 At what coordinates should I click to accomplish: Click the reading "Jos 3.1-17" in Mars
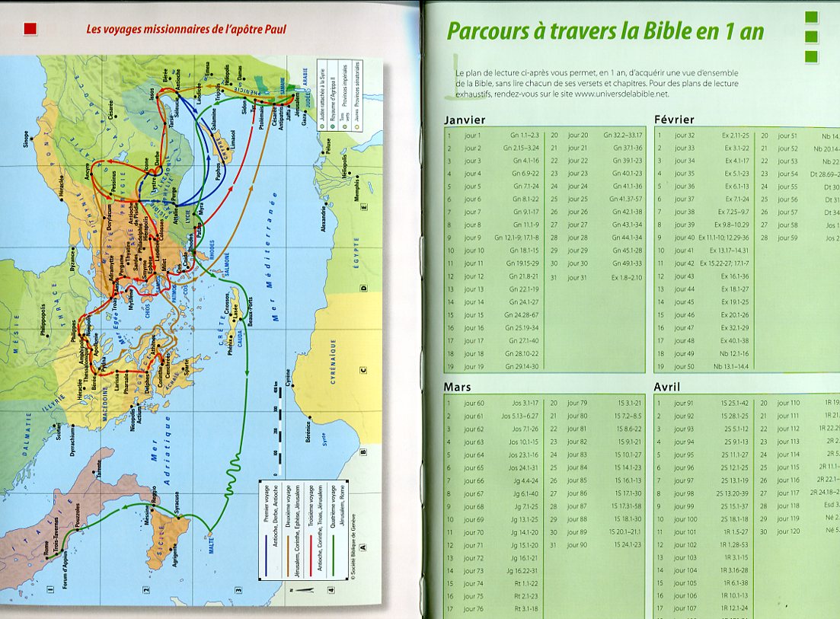[525, 404]
